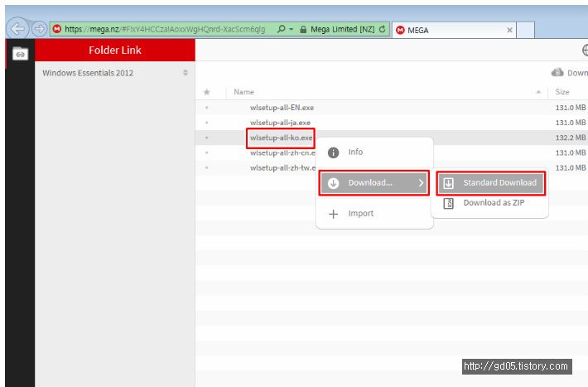Click the Mega Limited [NZ] certificate label
Viewport: 588px width, 387px height.
(x=342, y=29)
